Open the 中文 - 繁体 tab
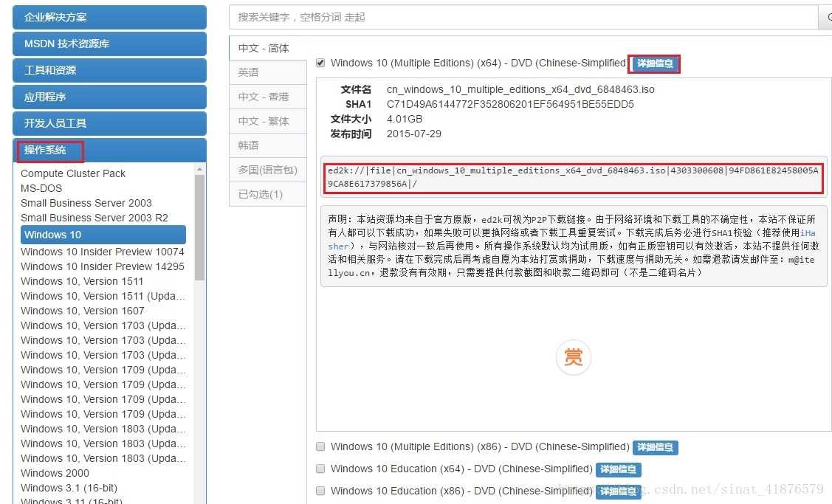This screenshot has width=832, height=504. click(x=268, y=121)
